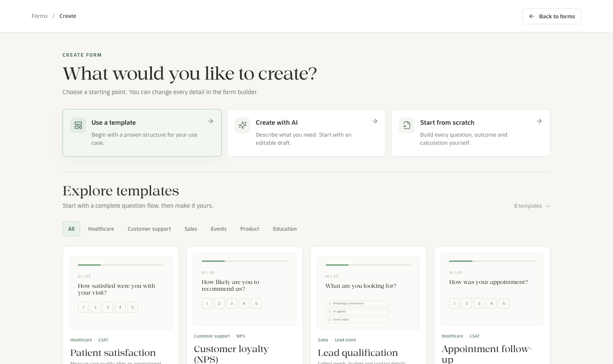Select the All filter tab
This screenshot has width=613, height=364.
(71, 229)
